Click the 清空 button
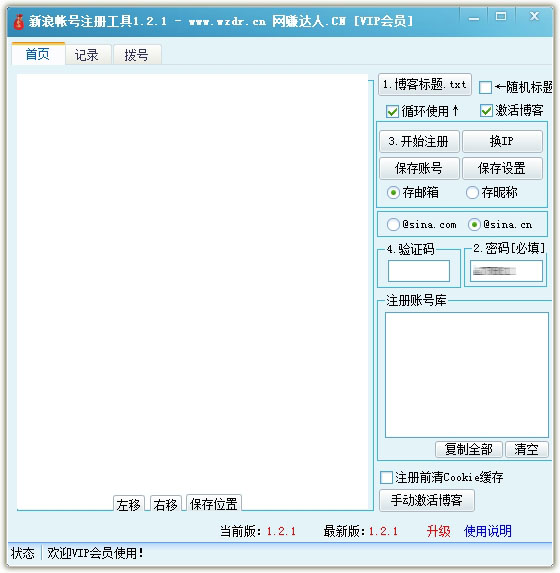 click(527, 449)
